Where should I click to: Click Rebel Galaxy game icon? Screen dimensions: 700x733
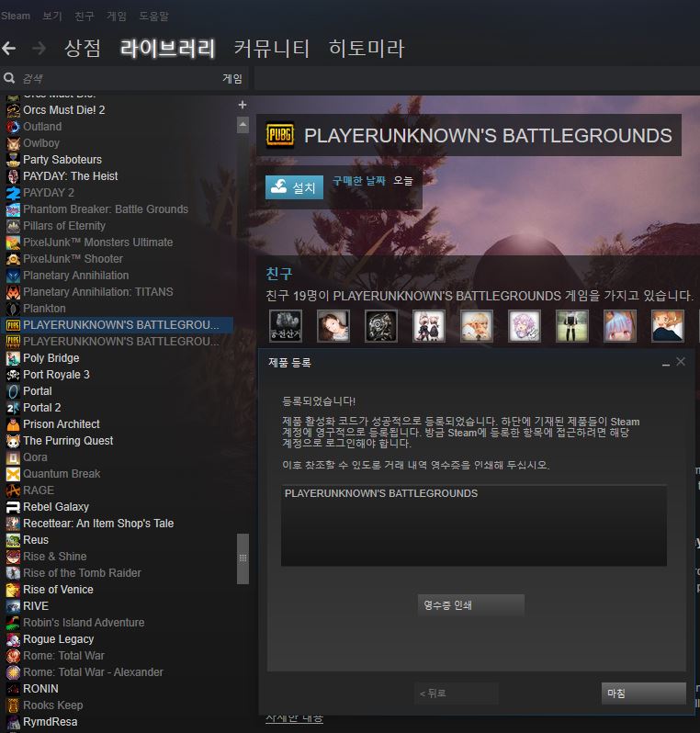(13, 507)
